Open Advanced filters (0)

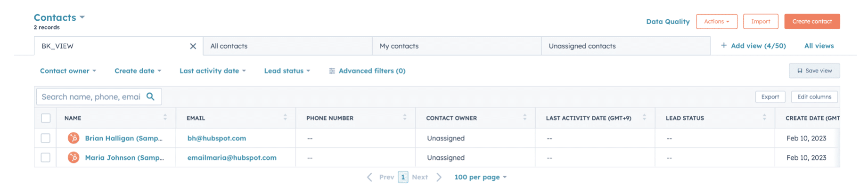pyautogui.click(x=367, y=71)
